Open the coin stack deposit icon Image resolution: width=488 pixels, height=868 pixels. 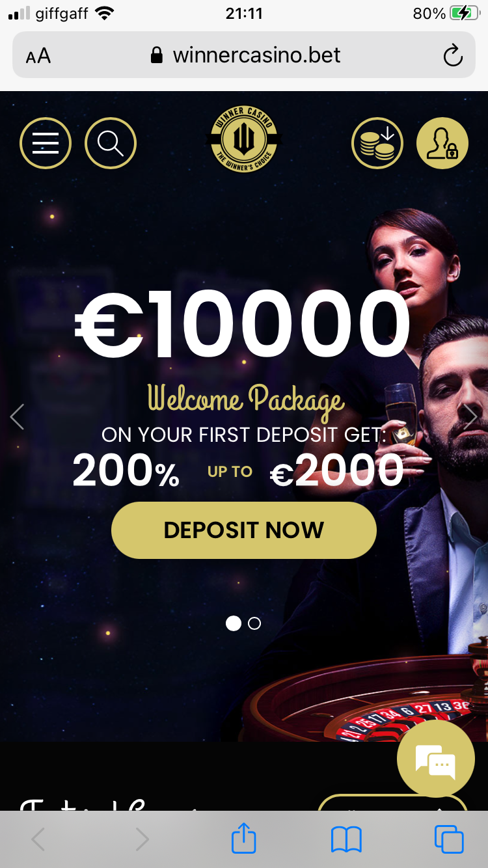pos(377,142)
